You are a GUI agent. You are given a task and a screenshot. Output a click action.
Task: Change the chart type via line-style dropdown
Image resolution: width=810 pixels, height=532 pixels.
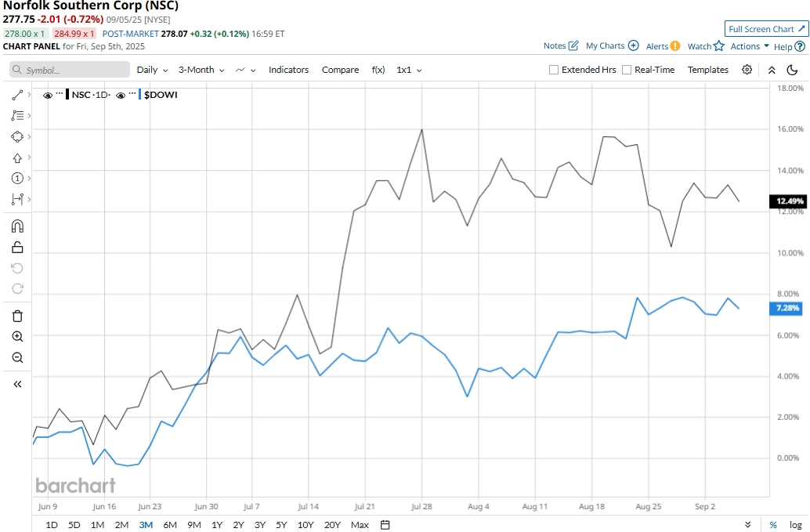tap(245, 70)
